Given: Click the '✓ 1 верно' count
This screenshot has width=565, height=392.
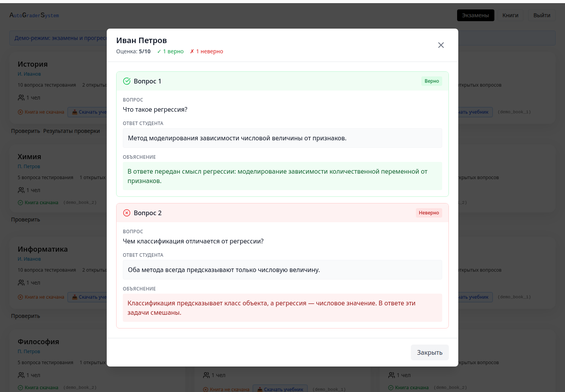Looking at the screenshot, I should click(x=170, y=51).
